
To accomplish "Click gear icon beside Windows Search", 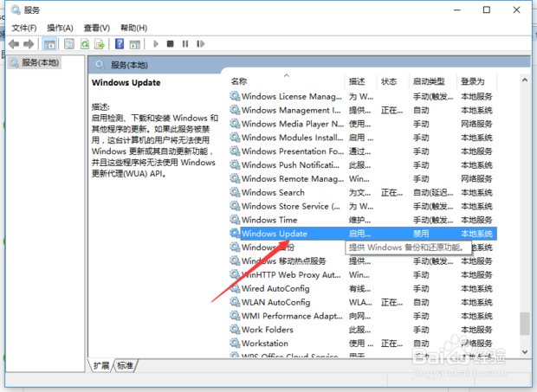I will [235, 192].
